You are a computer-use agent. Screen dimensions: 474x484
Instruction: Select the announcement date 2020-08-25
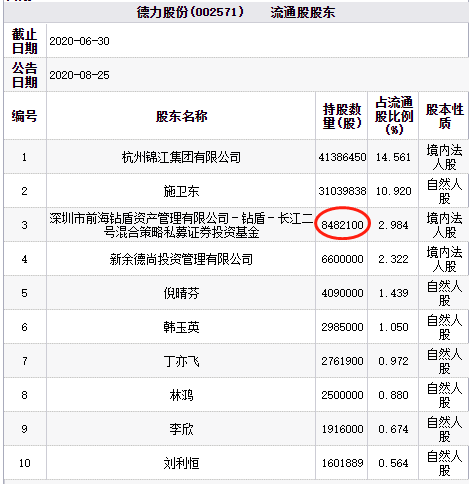[79, 75]
